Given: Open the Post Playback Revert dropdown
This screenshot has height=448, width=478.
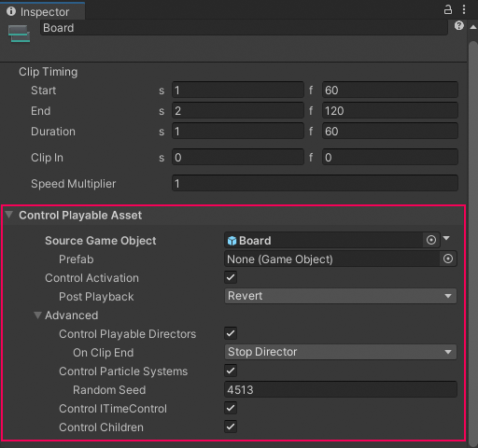Looking at the screenshot, I should click(x=341, y=296).
